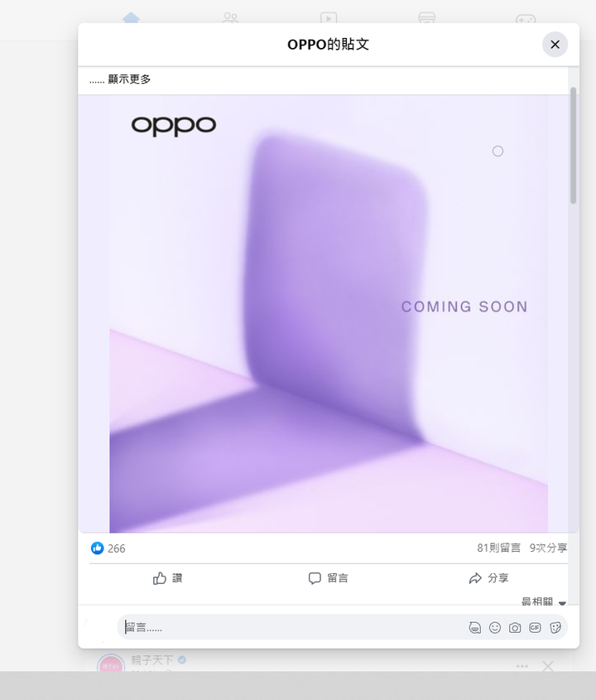Click the dialog's vertical scrollbar thumb

click(574, 146)
